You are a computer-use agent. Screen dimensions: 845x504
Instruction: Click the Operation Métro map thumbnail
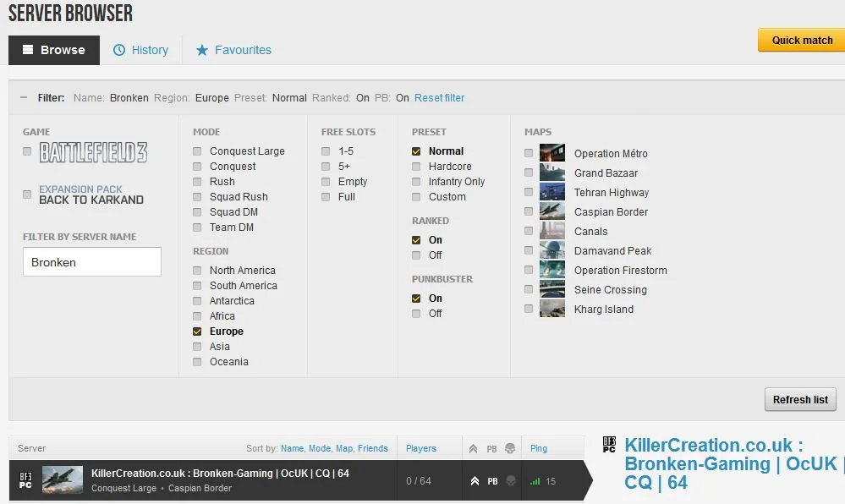click(x=552, y=153)
